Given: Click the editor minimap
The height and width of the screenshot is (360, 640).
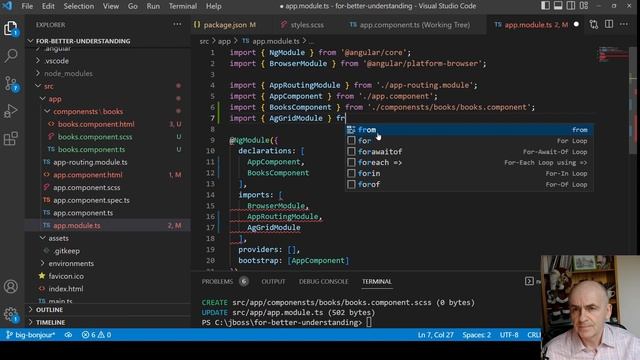Looking at the screenshot, I should pos(613,56).
